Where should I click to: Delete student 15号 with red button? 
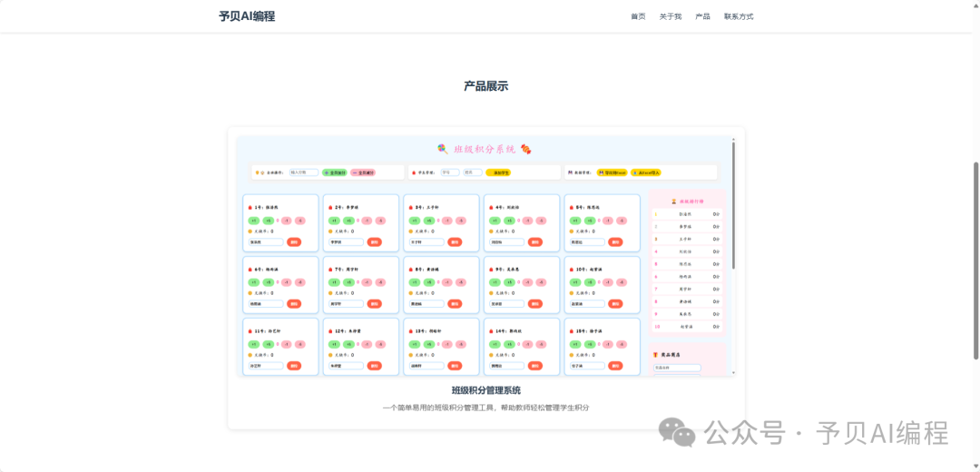point(615,366)
